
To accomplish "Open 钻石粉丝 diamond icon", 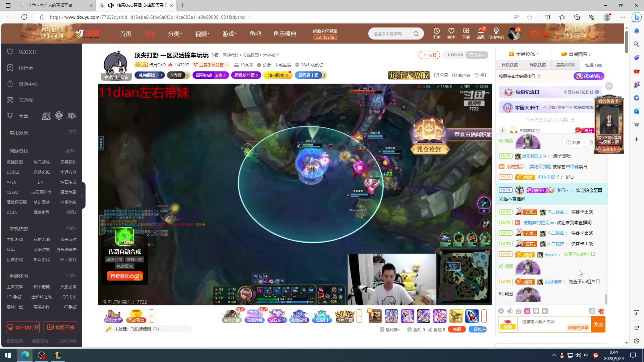I will point(277,316).
